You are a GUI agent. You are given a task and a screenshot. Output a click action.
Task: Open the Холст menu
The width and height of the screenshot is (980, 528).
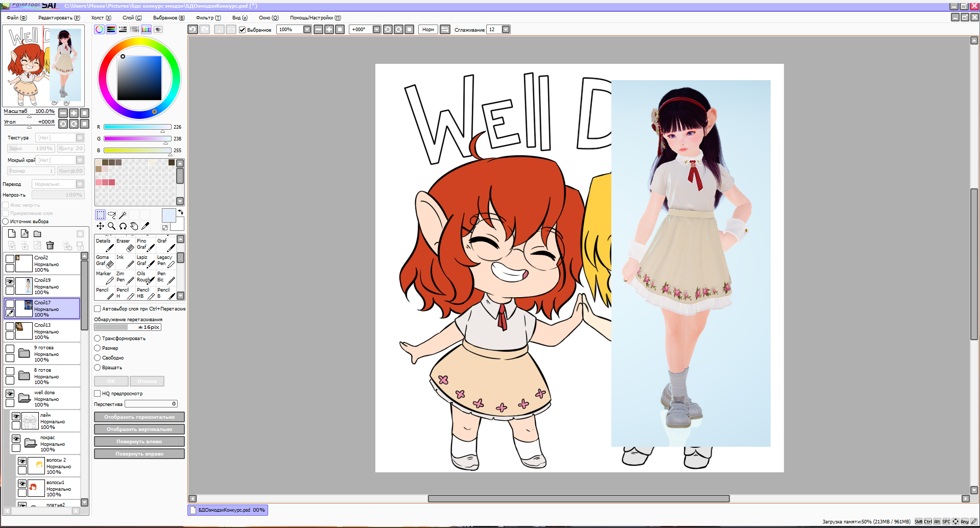click(101, 18)
